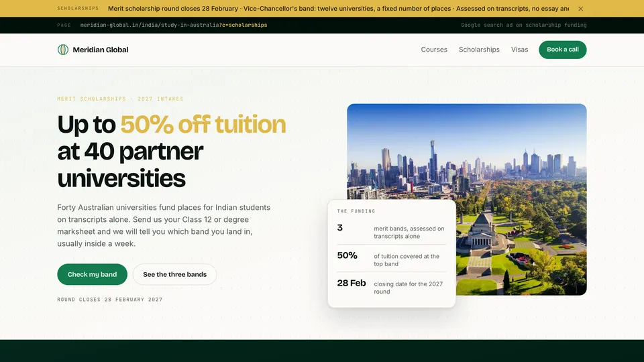Click the PAGE label in the dark bar
644x362 pixels.
point(64,25)
